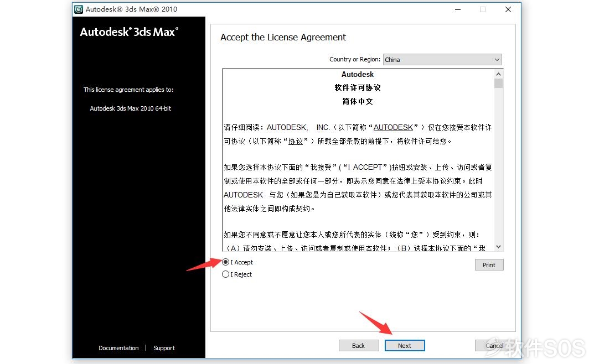Open the Support link
The width and height of the screenshot is (594, 364).
[164, 348]
